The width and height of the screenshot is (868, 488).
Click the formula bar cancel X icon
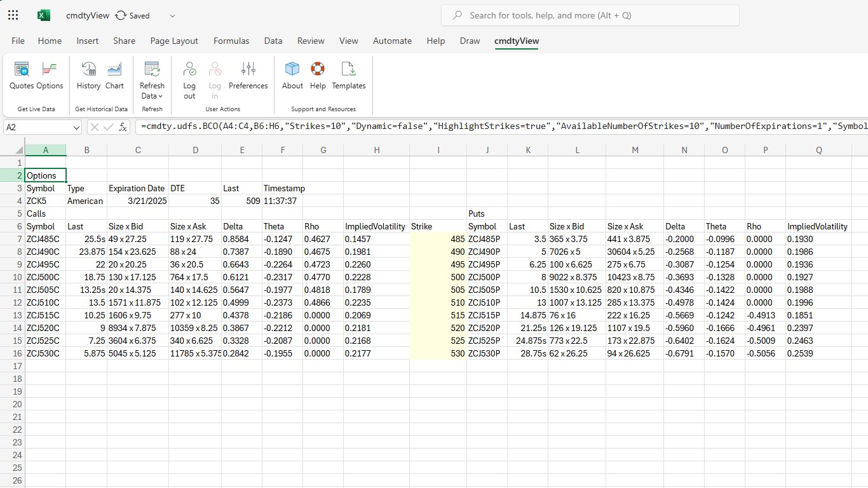point(95,127)
